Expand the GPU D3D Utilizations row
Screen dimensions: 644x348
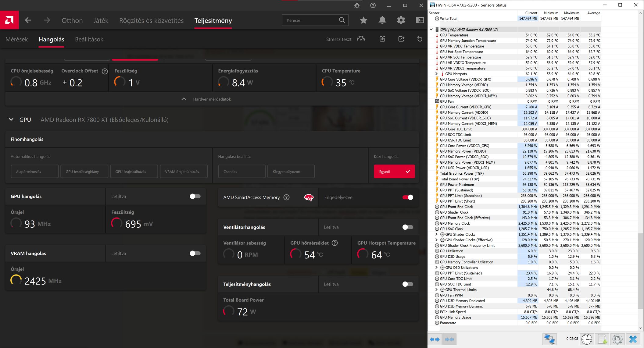pyautogui.click(x=436, y=268)
